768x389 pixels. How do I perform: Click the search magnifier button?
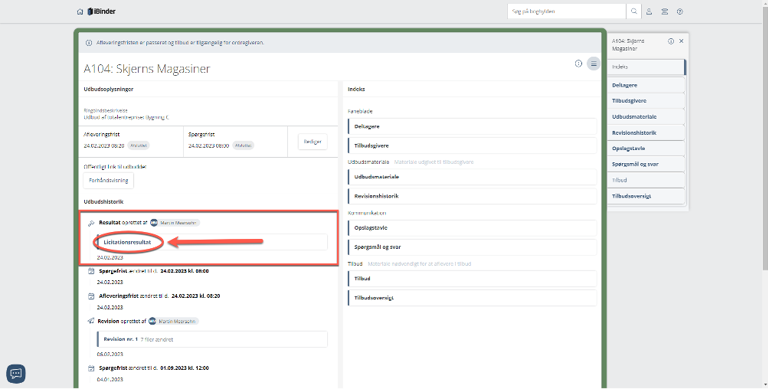point(634,11)
